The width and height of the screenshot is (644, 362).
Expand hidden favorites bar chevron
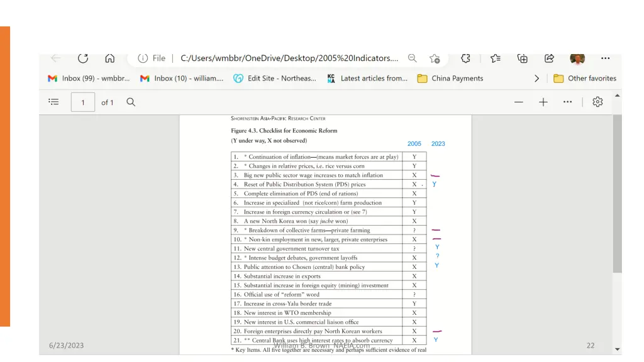click(536, 79)
